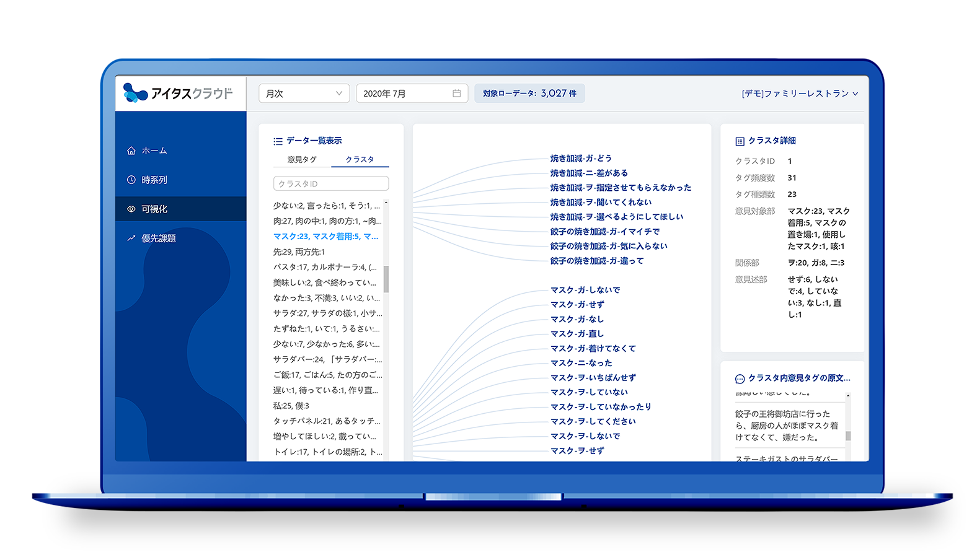Click the speech bubble icon by クラスタ内意見タグの原文

point(740,378)
